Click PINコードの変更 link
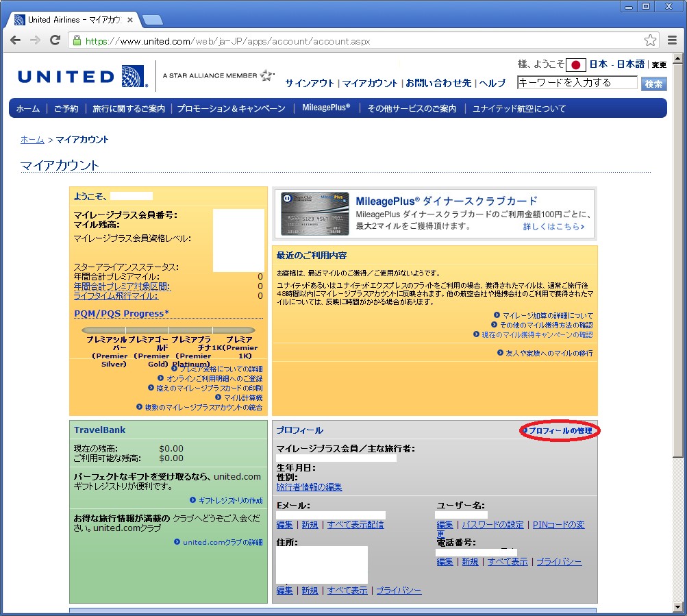Viewport: 687px width, 616px height. coord(558,525)
